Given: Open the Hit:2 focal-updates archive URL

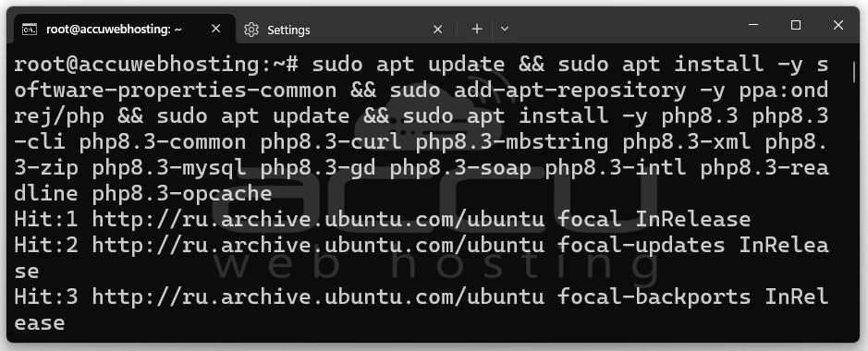Looking at the screenshot, I should 318,246.
